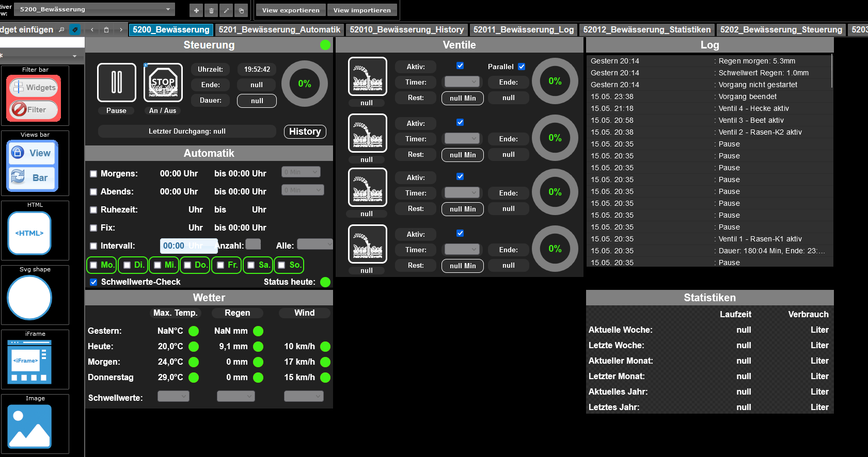Click the Dauer null button
The width and height of the screenshot is (868, 457).
(x=257, y=101)
